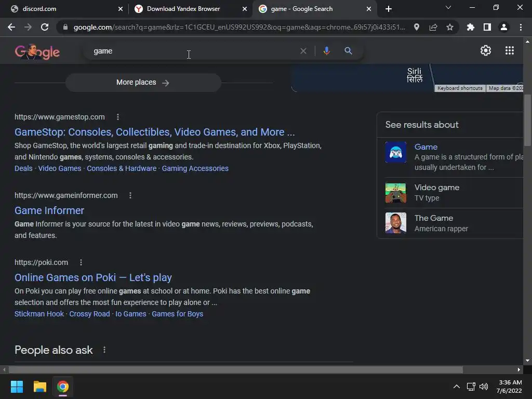Open more options for gameinformer.com result

(130, 195)
